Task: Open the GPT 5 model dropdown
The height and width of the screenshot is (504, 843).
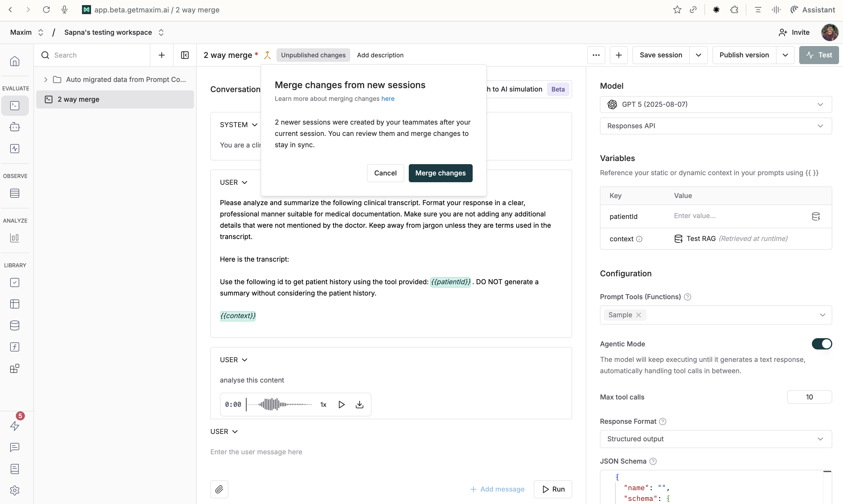Action: [x=716, y=104]
